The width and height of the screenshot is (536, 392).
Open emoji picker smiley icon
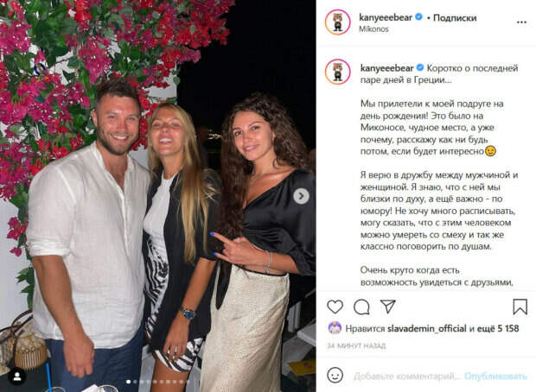(335, 376)
